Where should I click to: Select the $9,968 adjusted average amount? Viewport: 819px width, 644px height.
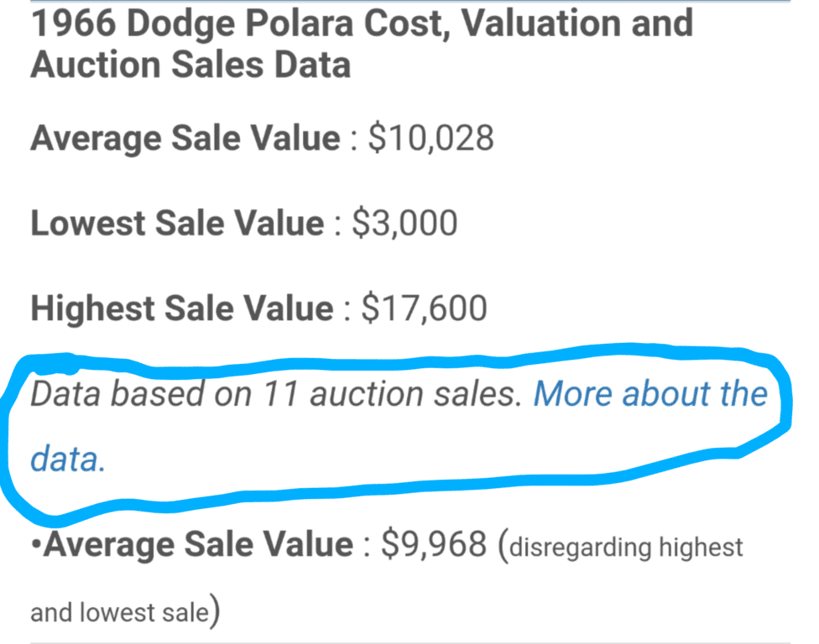click(x=434, y=546)
